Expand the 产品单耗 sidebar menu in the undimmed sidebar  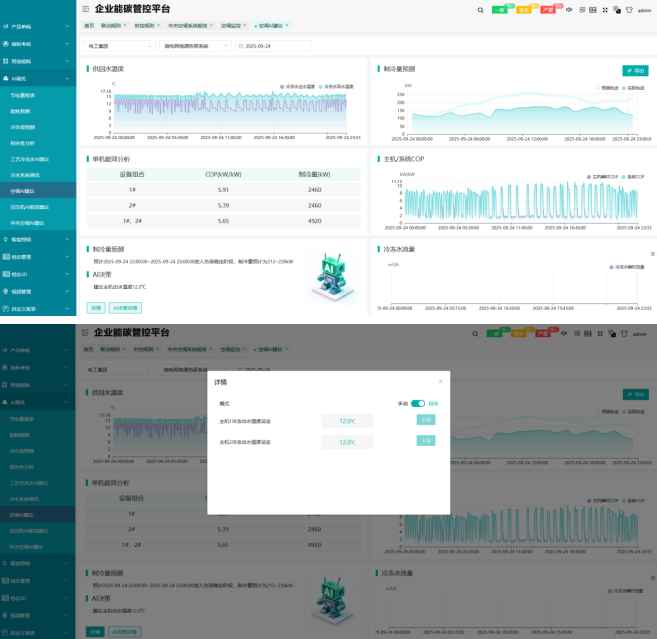coord(38,26)
